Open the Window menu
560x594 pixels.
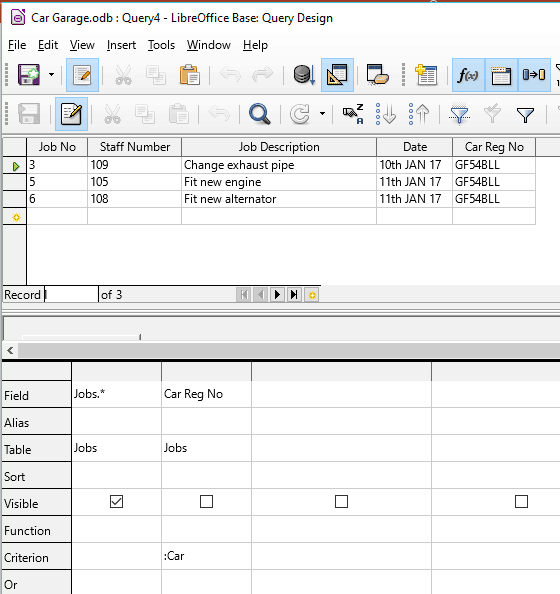click(x=208, y=45)
